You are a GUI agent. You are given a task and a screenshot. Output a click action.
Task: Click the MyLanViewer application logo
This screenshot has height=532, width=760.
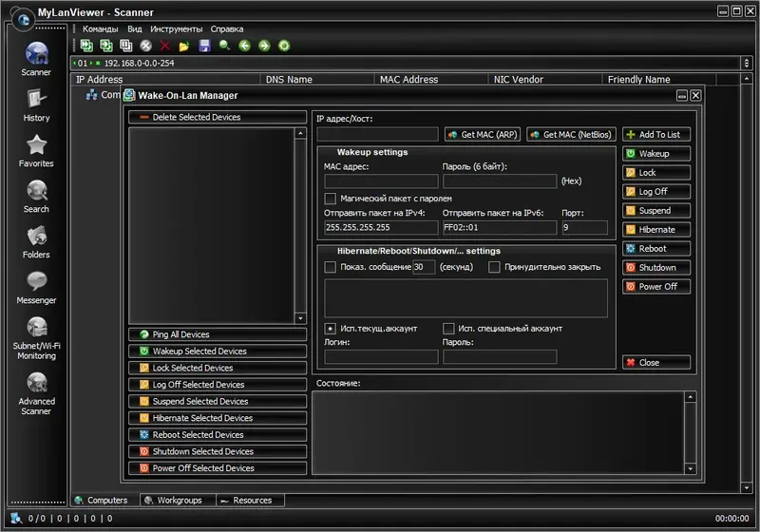click(23, 19)
